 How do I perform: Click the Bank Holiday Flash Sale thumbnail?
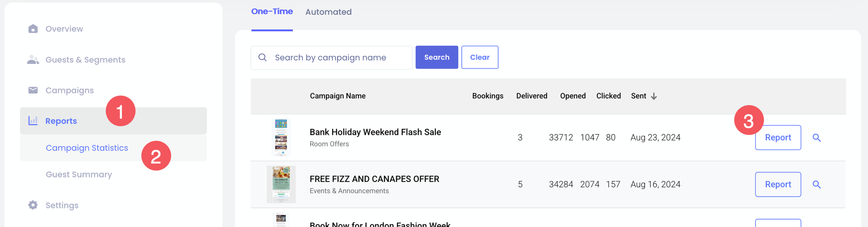pyautogui.click(x=281, y=137)
